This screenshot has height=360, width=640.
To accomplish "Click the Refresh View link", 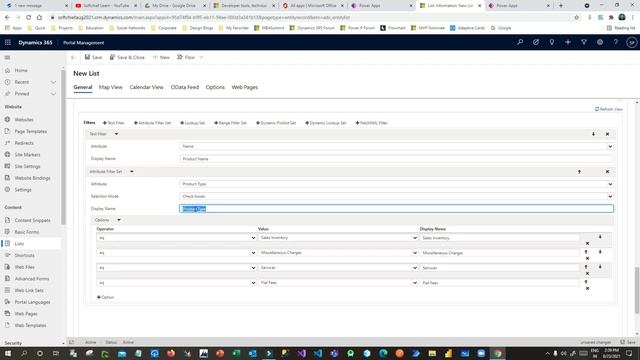I will [x=609, y=109].
